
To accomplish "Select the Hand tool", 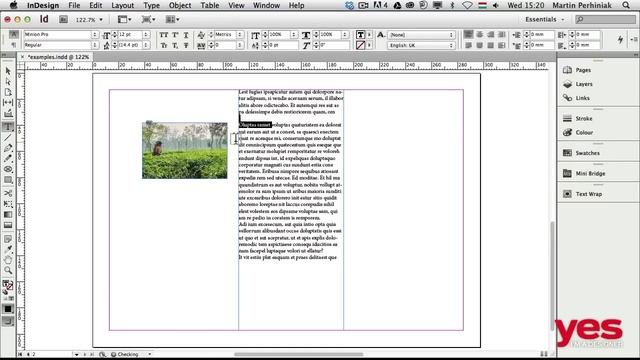I will click(8, 260).
